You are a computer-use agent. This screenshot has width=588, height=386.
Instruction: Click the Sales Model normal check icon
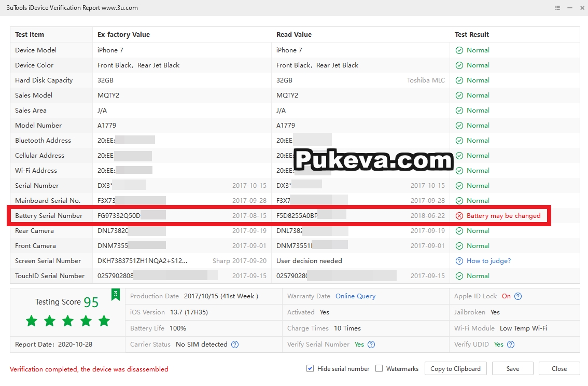[459, 95]
